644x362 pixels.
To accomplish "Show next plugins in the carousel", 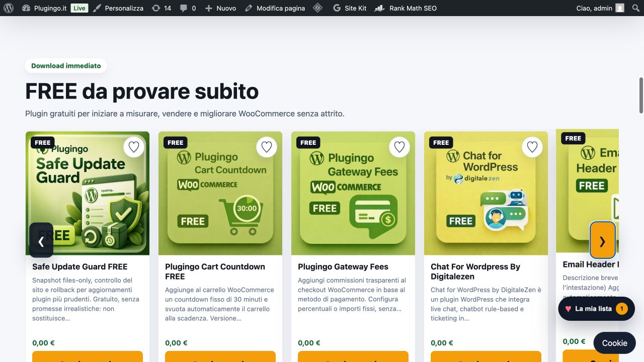I will pos(602,240).
